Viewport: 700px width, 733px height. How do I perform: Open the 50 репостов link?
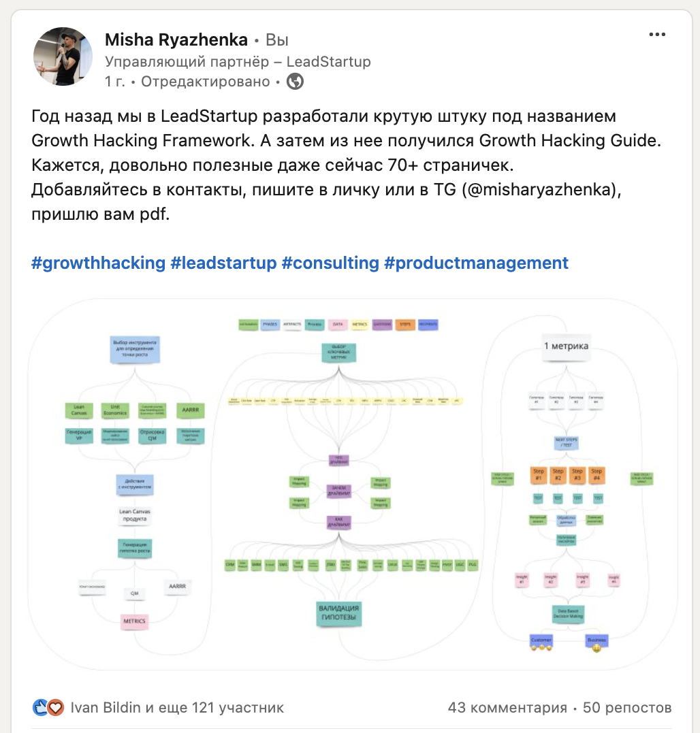627,707
